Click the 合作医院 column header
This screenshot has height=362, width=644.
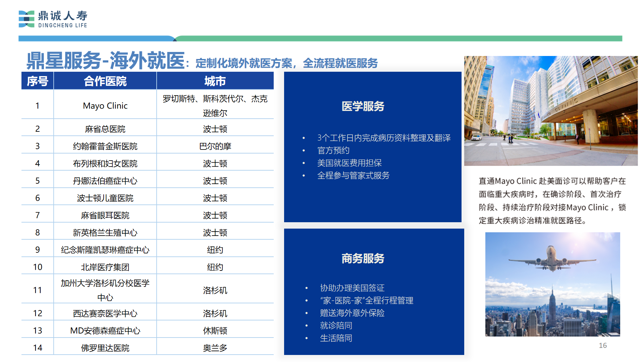point(105,81)
